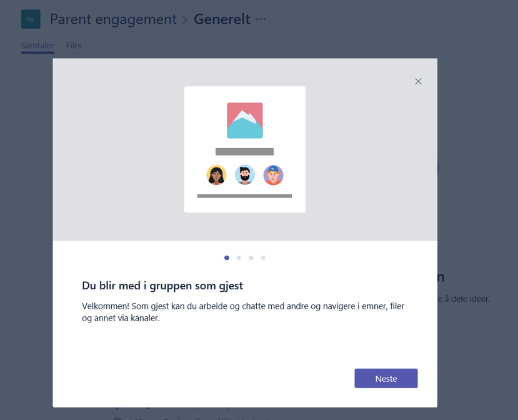Screen dimensions: 518x420
Task: Go to the third pagination dot
Action: tap(251, 257)
